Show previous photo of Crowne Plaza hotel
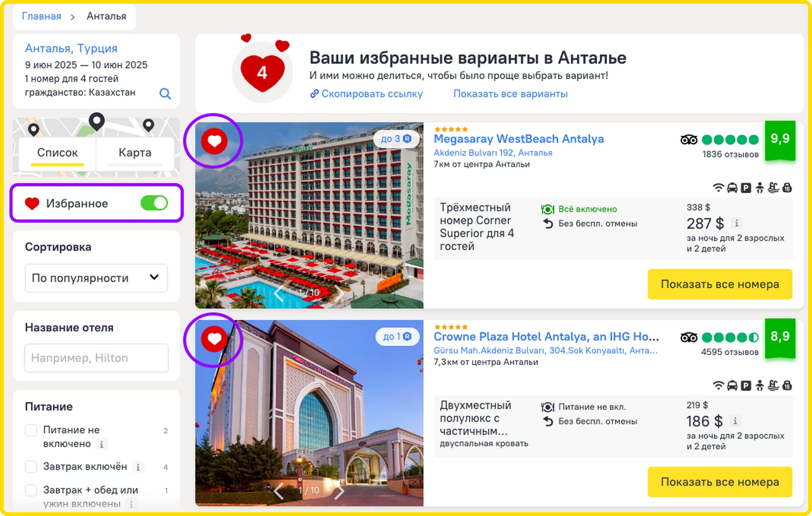 (278, 491)
